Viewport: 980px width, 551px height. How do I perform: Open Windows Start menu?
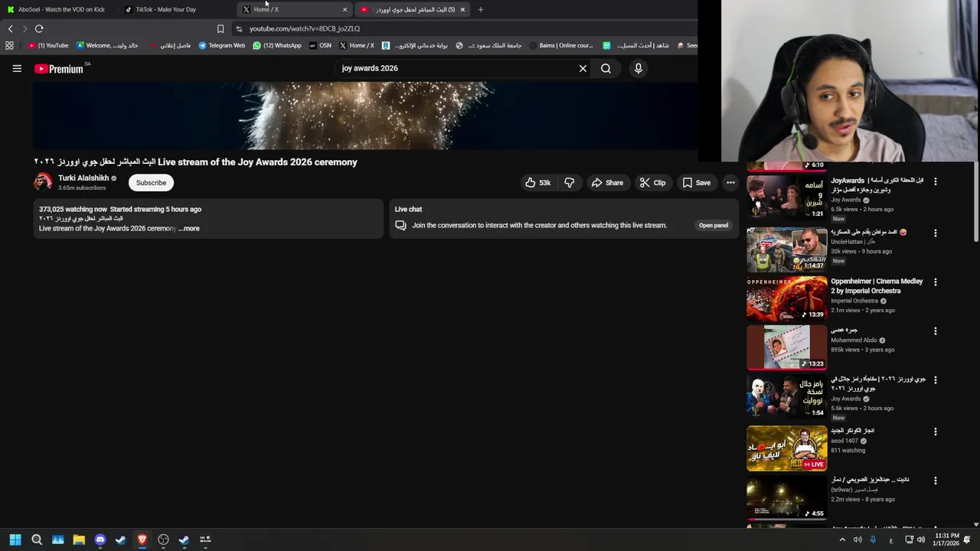(15, 540)
